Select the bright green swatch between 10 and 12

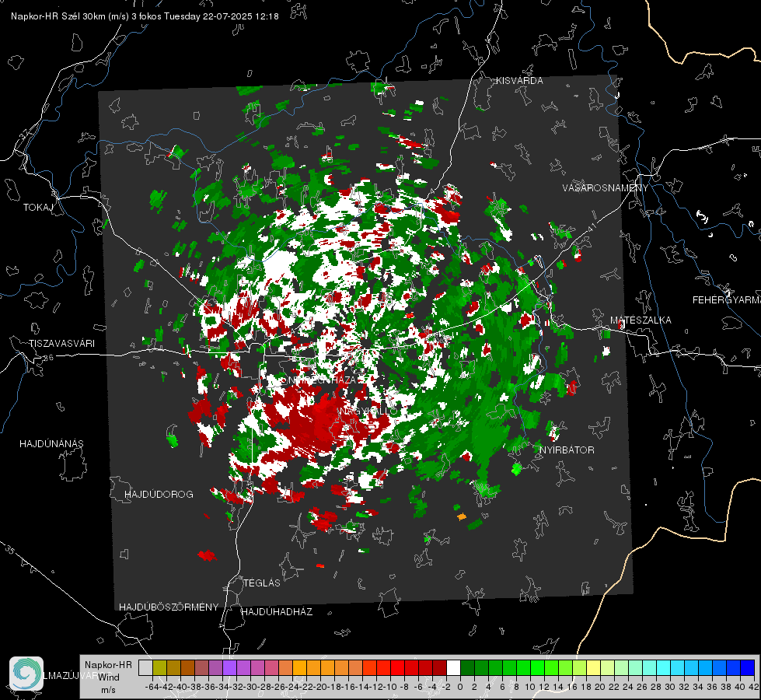[x=537, y=667]
